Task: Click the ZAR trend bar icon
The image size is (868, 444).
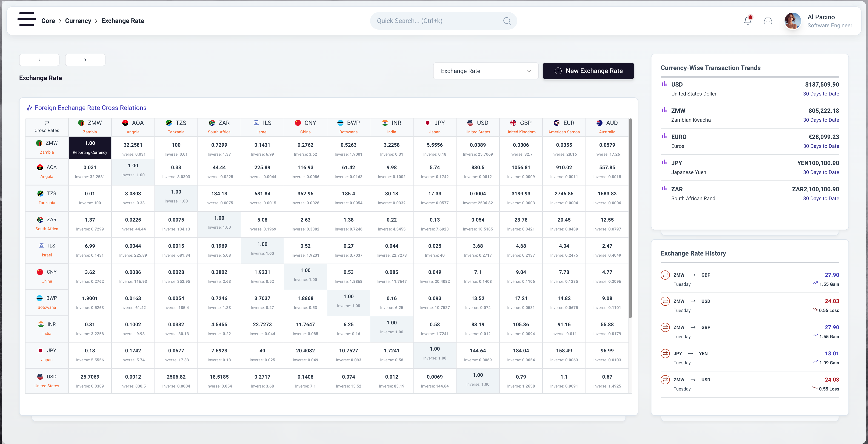Action: pos(664,188)
